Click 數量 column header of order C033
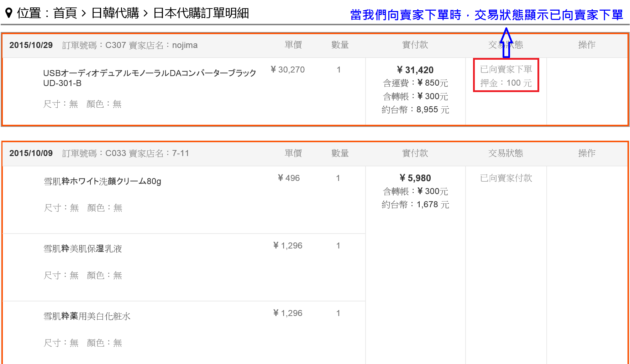 click(340, 153)
